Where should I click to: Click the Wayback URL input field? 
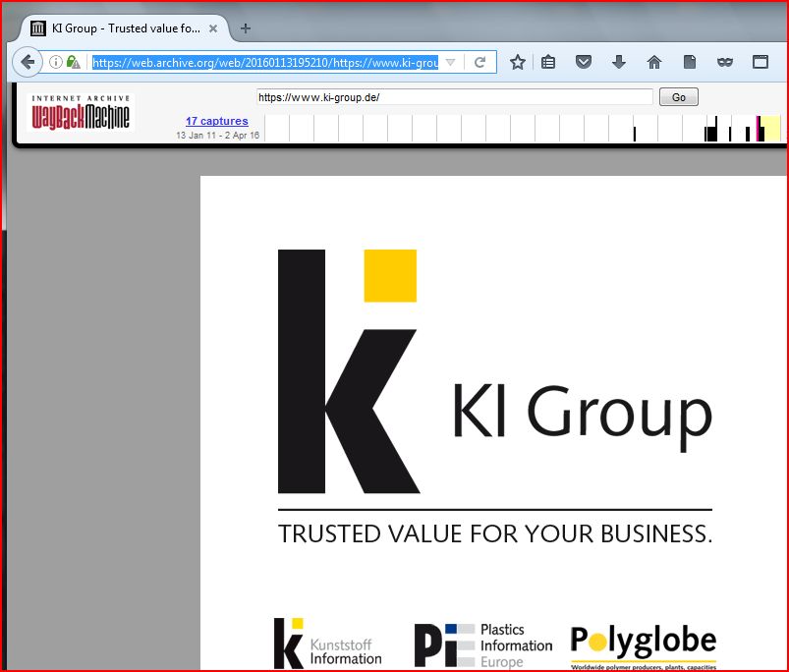tap(454, 97)
